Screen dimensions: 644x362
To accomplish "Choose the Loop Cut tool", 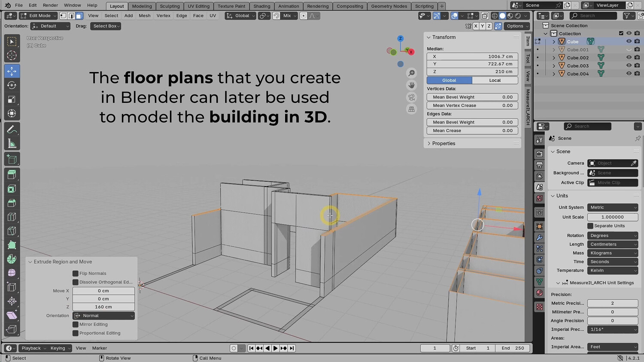I will pyautogui.click(x=12, y=217).
